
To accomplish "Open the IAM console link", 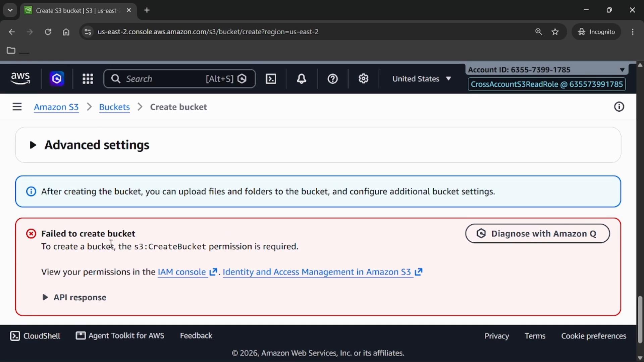I will [187, 272].
